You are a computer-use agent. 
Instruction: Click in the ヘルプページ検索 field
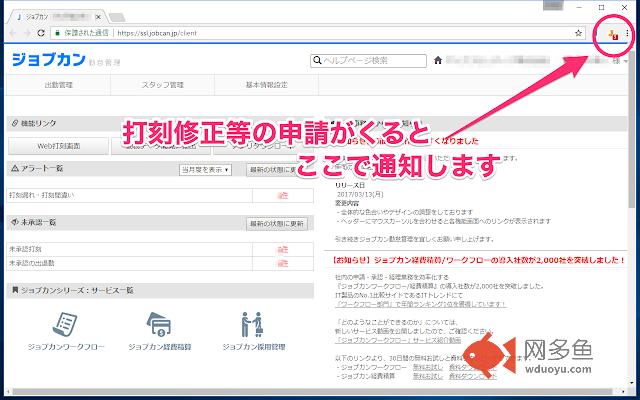coord(369,60)
